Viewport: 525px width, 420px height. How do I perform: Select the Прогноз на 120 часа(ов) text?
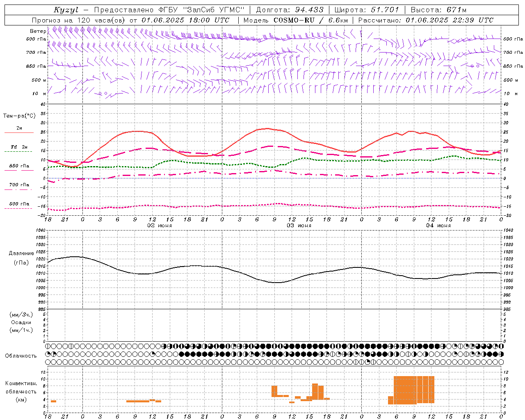click(x=79, y=20)
